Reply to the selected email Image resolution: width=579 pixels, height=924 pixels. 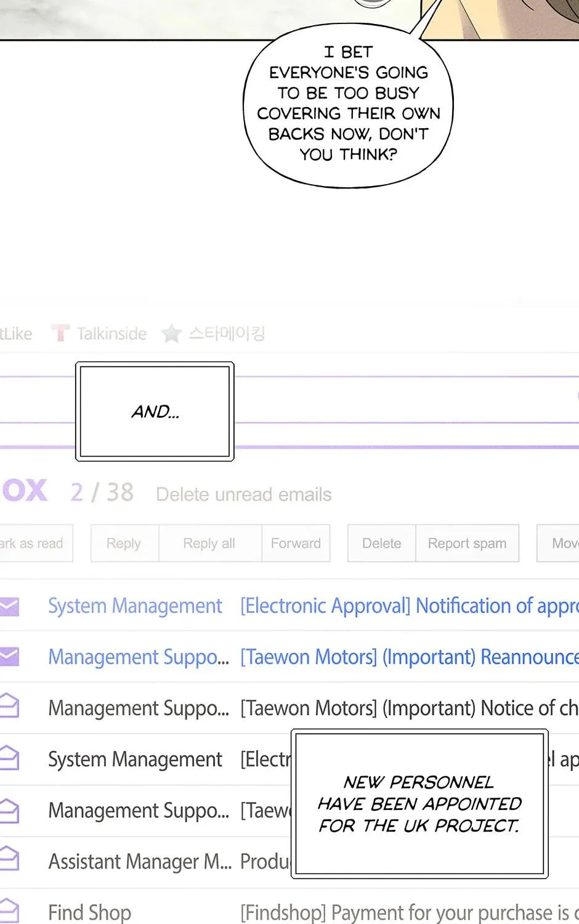(124, 543)
